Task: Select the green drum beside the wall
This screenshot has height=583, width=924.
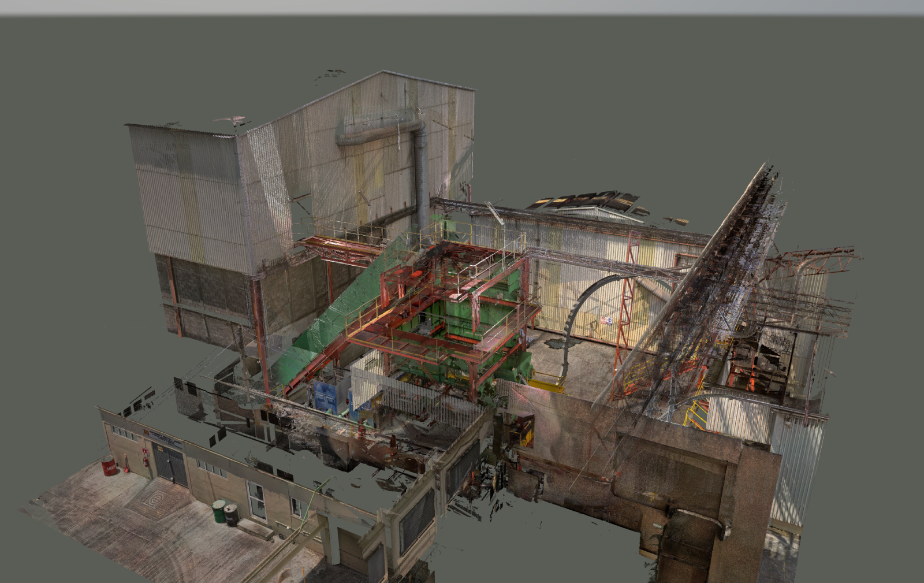Action: (x=219, y=511)
